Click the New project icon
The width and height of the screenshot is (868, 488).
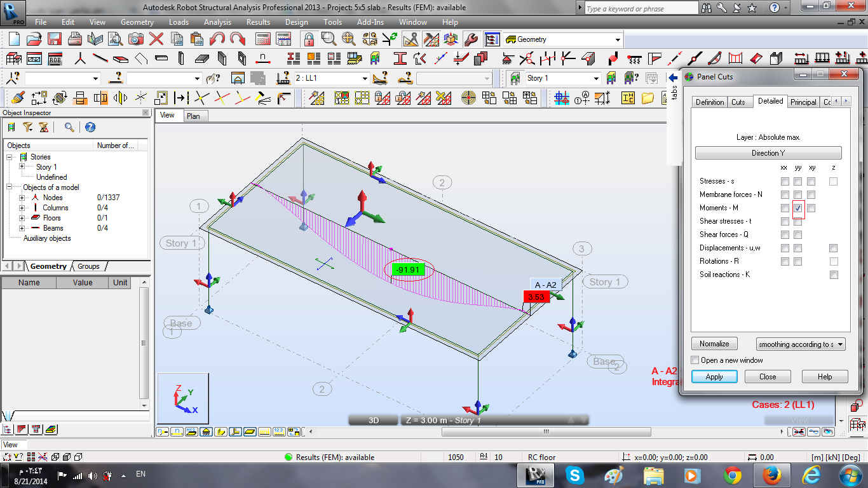(x=14, y=39)
